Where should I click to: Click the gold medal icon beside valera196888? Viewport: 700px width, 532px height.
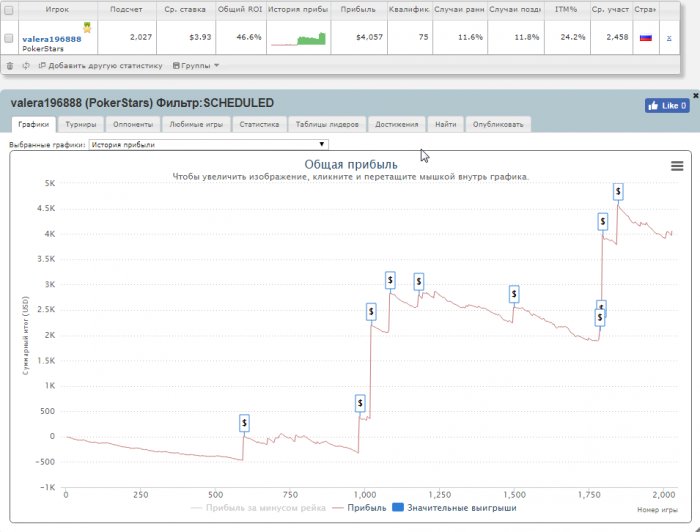click(87, 28)
